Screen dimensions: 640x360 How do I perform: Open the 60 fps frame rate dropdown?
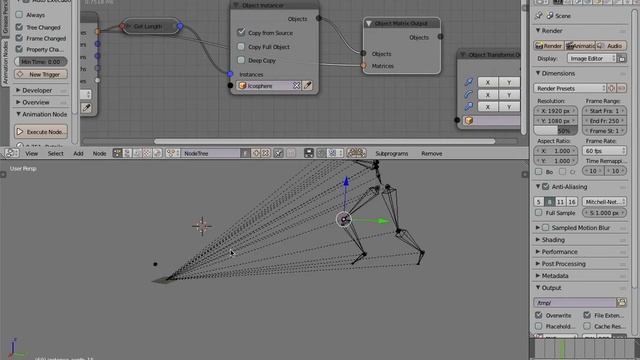point(604,151)
